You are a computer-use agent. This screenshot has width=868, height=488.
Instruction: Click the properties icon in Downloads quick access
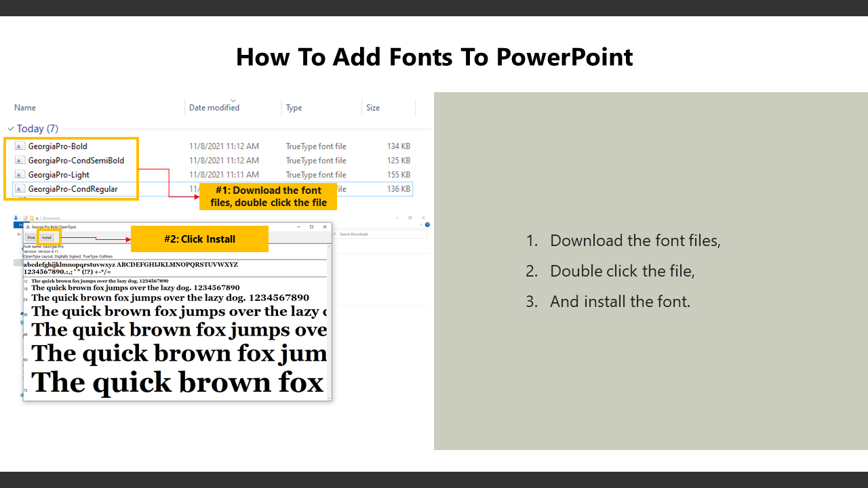[25, 218]
